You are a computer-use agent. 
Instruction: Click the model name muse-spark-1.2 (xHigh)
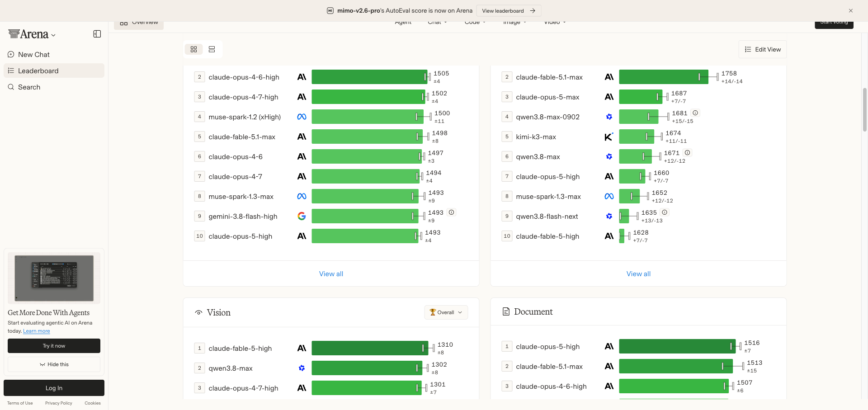[245, 117]
